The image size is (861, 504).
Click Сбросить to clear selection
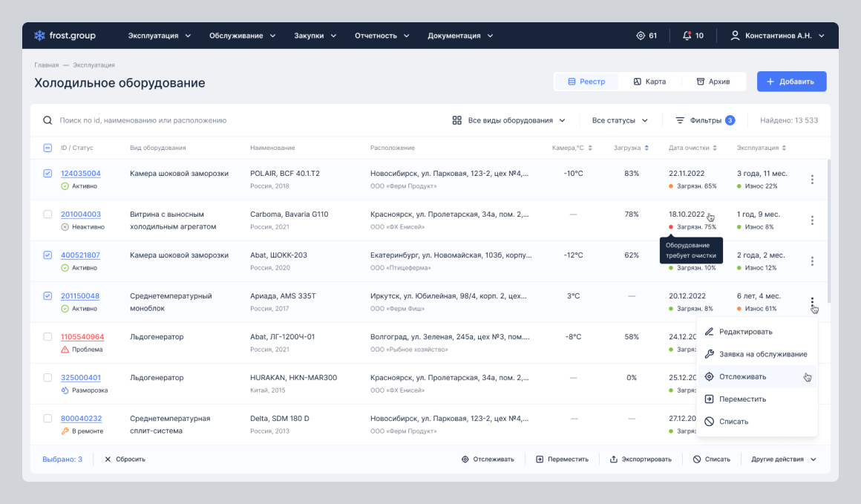125,459
